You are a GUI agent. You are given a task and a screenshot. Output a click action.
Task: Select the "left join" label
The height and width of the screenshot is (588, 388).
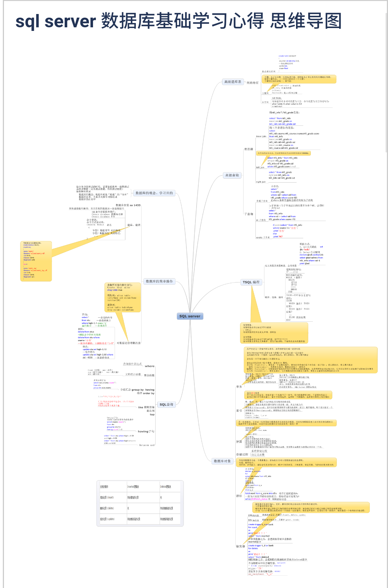260,167
